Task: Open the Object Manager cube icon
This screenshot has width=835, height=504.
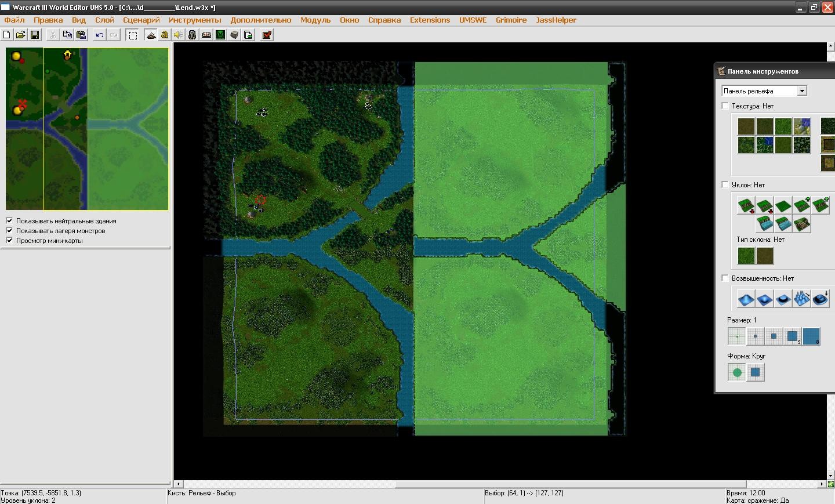Action: click(234, 35)
